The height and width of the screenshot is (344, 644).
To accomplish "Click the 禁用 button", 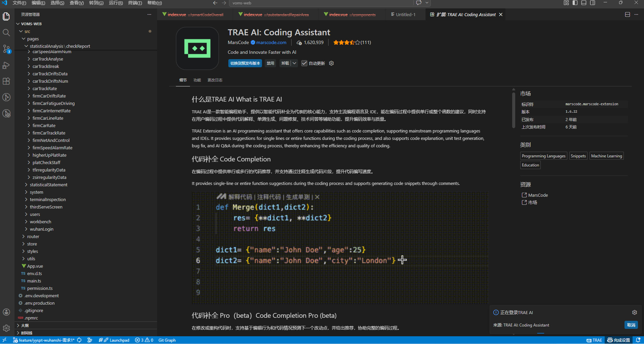I will coord(270,63).
